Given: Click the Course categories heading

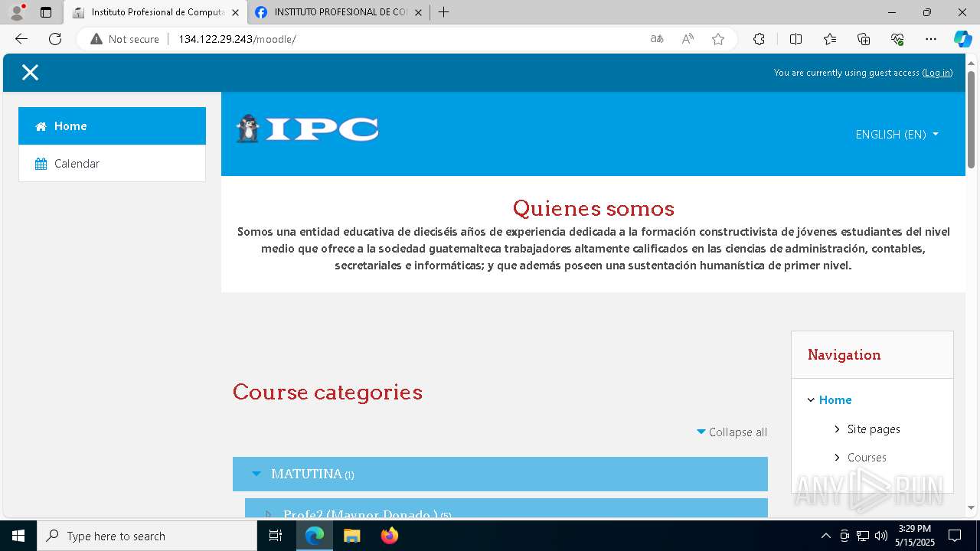Looking at the screenshot, I should [x=328, y=392].
